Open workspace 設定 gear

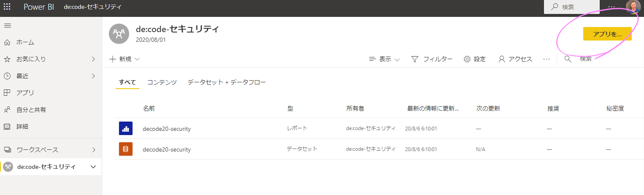coord(475,59)
